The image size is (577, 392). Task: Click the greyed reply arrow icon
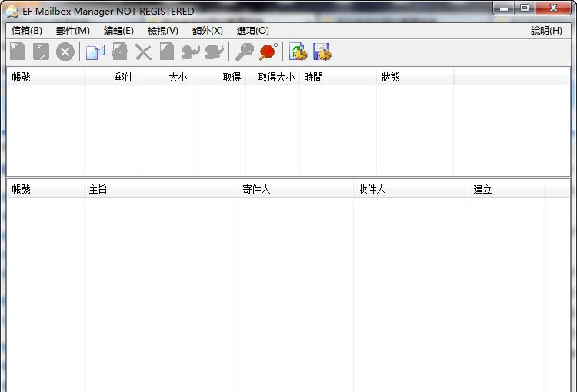click(191, 51)
